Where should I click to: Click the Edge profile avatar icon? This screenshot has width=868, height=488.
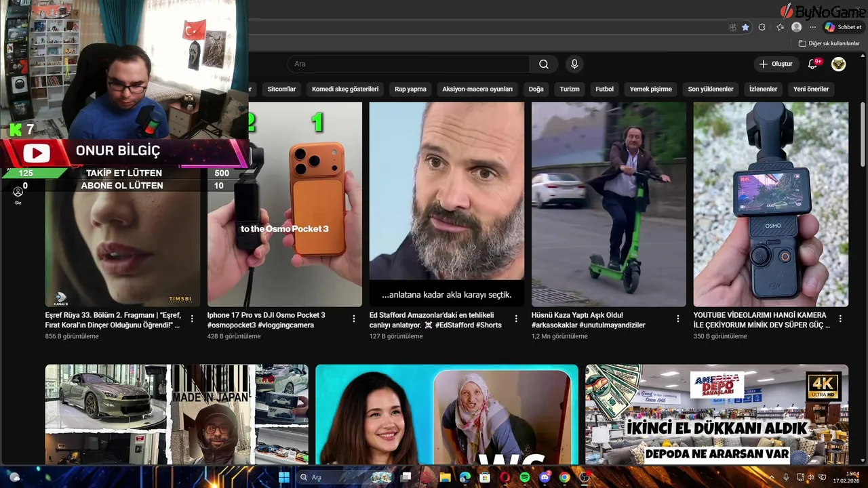tap(796, 27)
